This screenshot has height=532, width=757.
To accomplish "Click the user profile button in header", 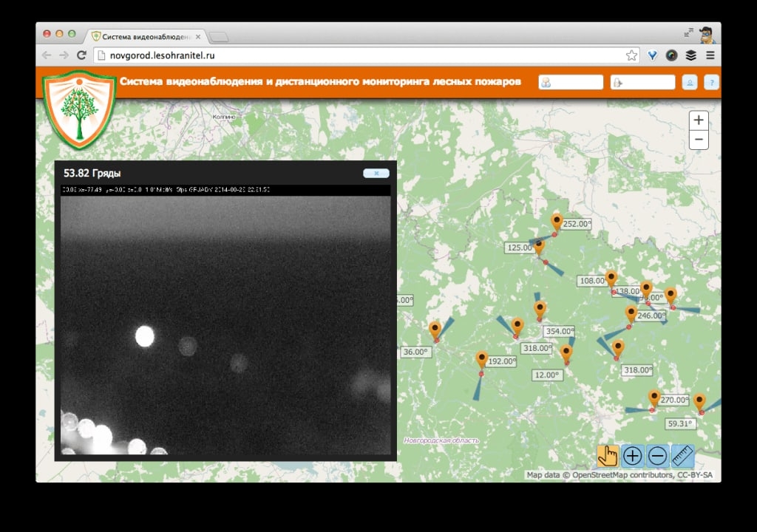I will click(689, 83).
